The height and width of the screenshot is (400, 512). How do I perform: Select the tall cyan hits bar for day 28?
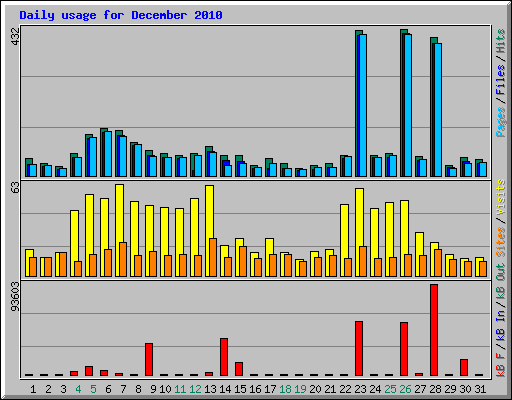(x=438, y=110)
